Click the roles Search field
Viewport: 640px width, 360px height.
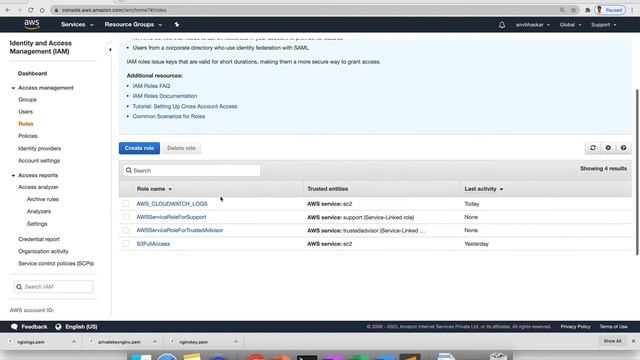click(191, 170)
